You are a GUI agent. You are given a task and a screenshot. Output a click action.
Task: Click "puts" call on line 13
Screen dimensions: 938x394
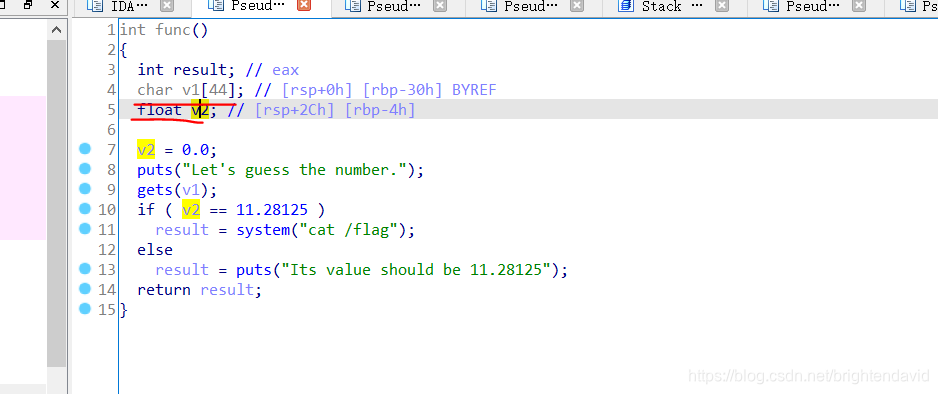point(254,270)
